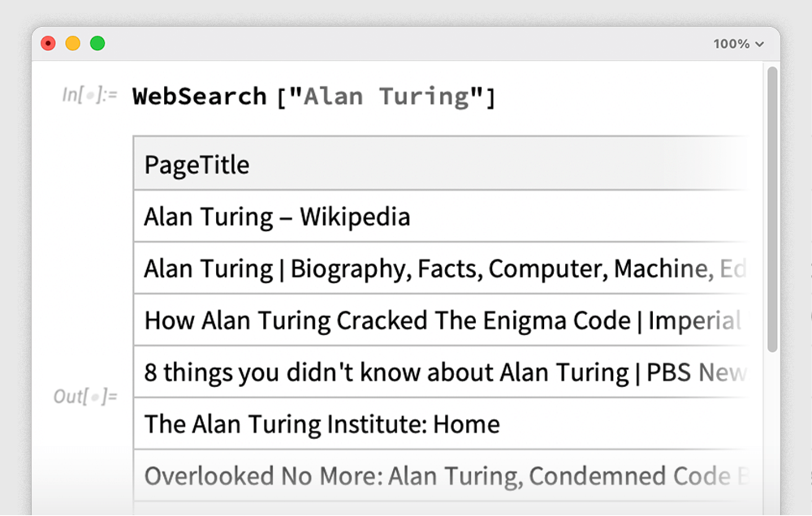This screenshot has width=812, height=516.
Task: Click the WebSearch function name in input
Action: pos(200,97)
